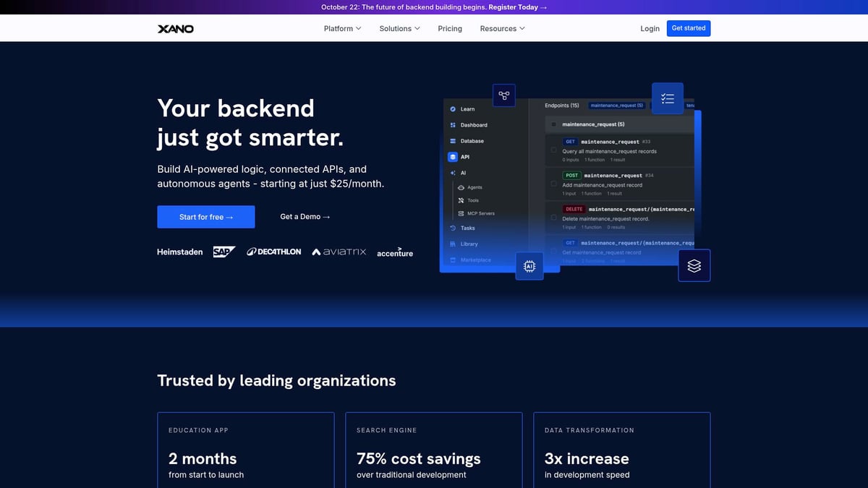Click the AI chip icon tile
868x488 pixels.
tap(529, 266)
